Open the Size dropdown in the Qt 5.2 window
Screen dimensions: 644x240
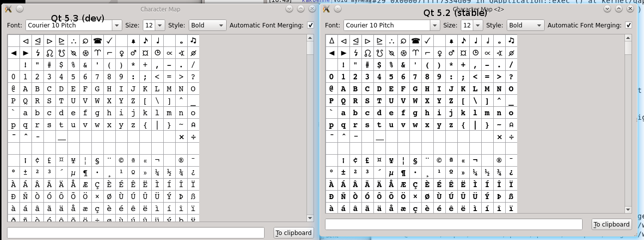pyautogui.click(x=478, y=25)
